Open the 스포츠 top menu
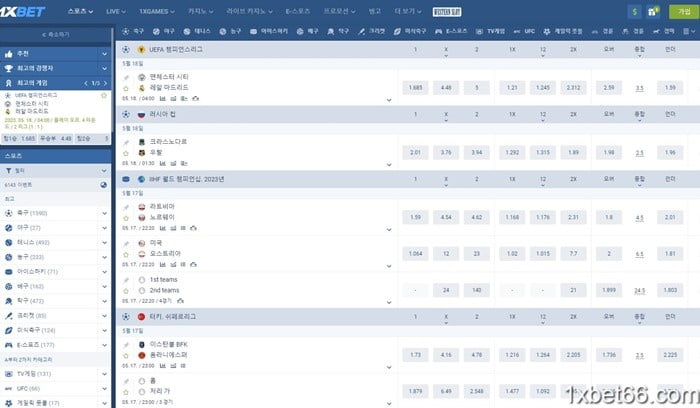The height and width of the screenshot is (408, 700). tap(80, 11)
